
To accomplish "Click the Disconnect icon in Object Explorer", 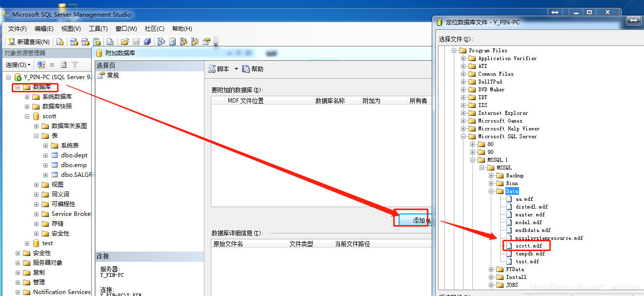I will tap(41, 64).
